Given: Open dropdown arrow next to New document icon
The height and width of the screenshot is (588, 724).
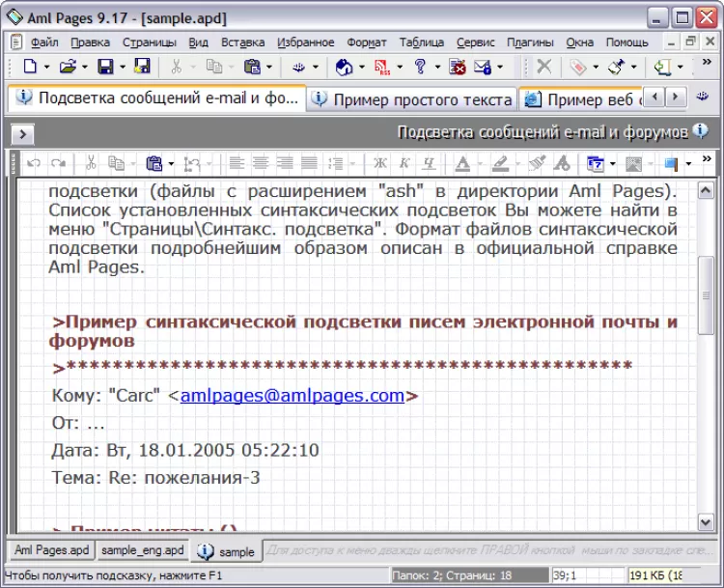Looking at the screenshot, I should 46,68.
